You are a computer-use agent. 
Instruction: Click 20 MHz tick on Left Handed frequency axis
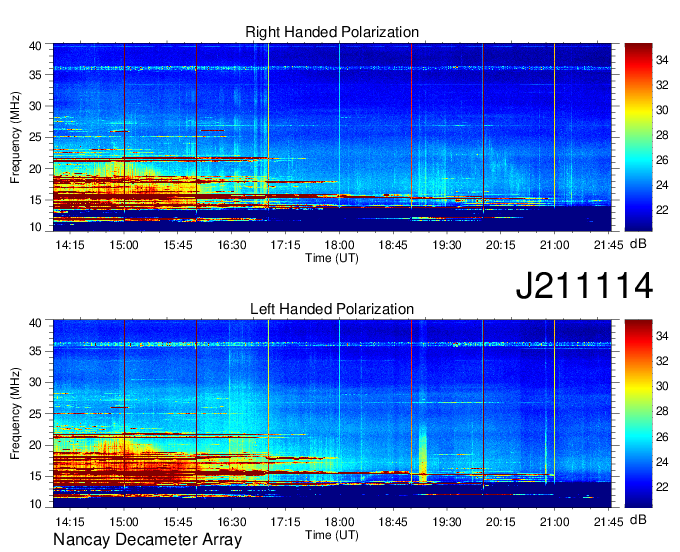(35, 445)
